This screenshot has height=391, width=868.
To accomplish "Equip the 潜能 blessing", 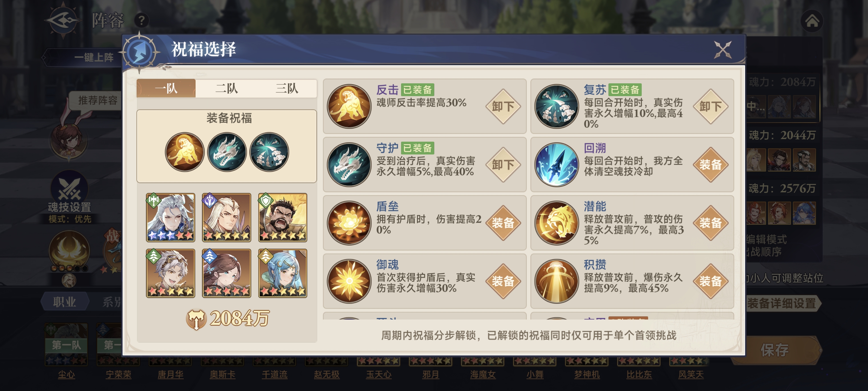I will [710, 223].
